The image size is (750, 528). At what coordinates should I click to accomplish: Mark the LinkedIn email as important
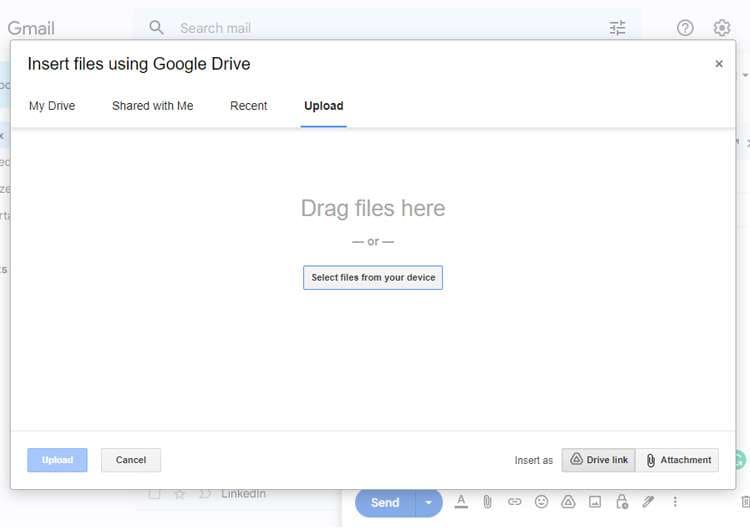point(205,494)
